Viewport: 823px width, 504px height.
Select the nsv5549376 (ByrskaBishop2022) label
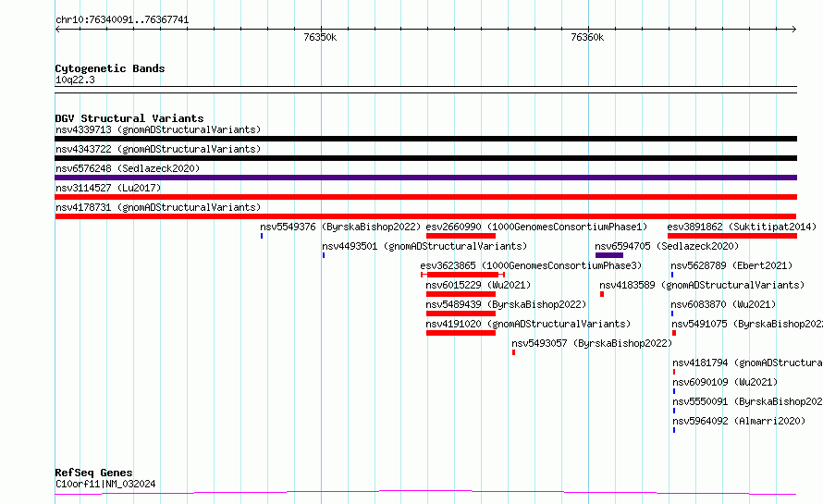[340, 227]
